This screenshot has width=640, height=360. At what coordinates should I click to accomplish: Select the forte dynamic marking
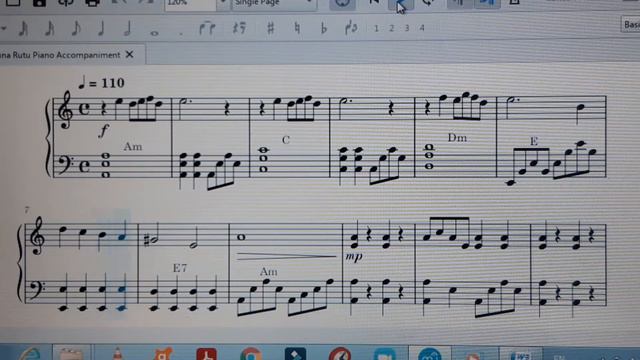(x=104, y=131)
